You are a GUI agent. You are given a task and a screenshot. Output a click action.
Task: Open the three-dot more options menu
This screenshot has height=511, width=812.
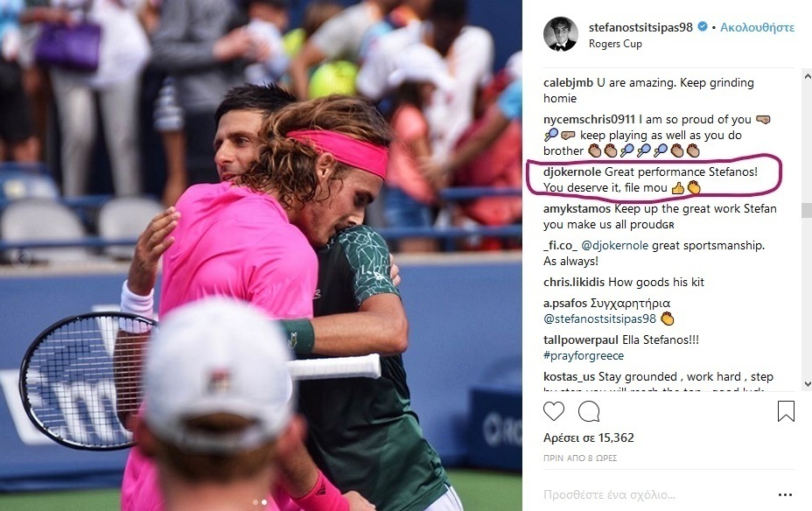point(785,495)
